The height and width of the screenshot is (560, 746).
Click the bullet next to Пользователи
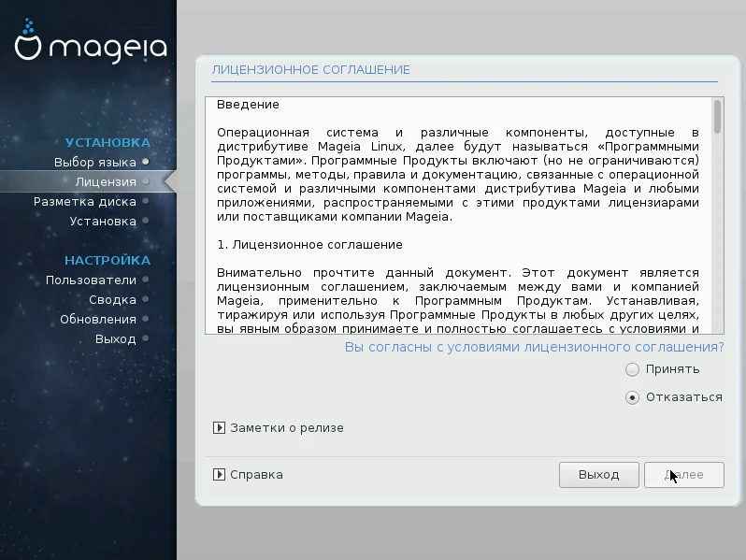(146, 280)
